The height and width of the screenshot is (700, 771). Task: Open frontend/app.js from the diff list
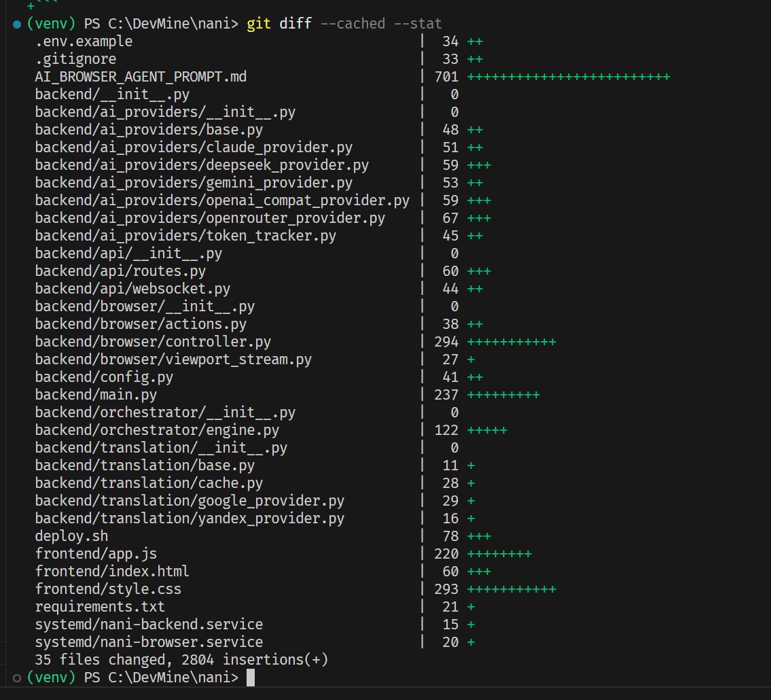[96, 554]
